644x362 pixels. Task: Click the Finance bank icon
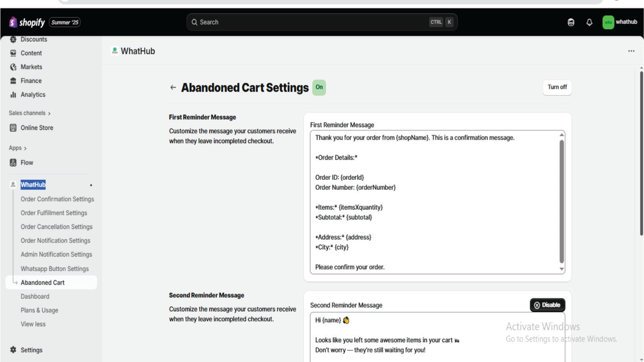13,81
